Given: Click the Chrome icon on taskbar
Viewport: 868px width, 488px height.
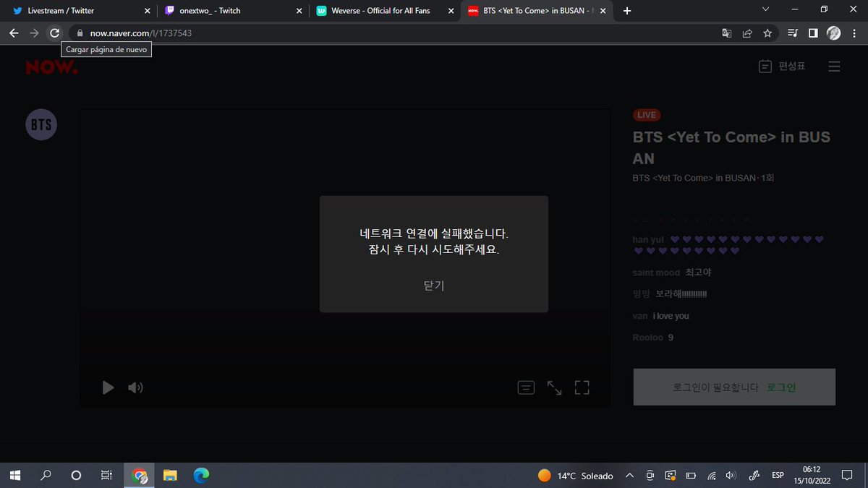Looking at the screenshot, I should click(x=140, y=475).
